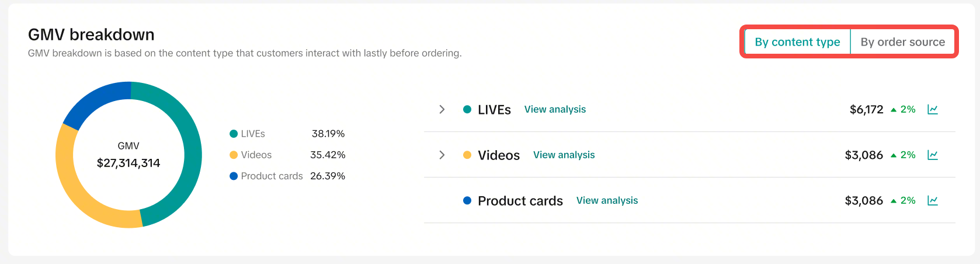This screenshot has width=980, height=264.
Task: Click the blue dot beside Product cards row
Action: pos(467,200)
